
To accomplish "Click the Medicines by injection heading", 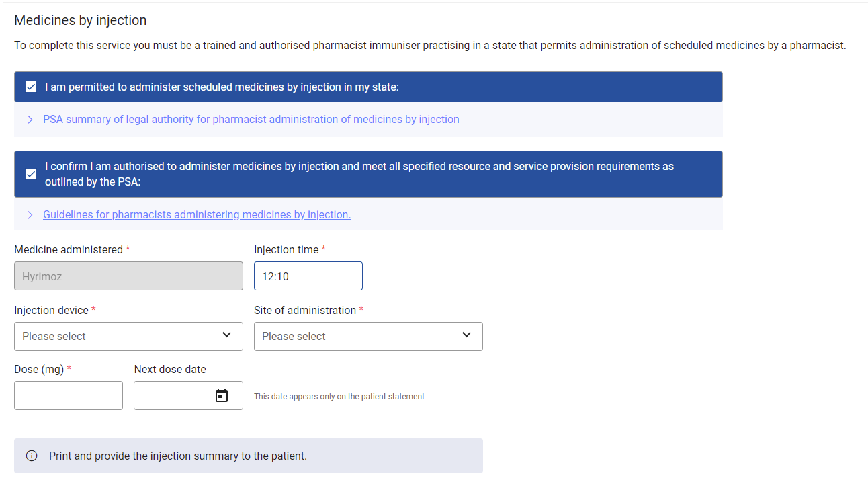I will click(81, 20).
